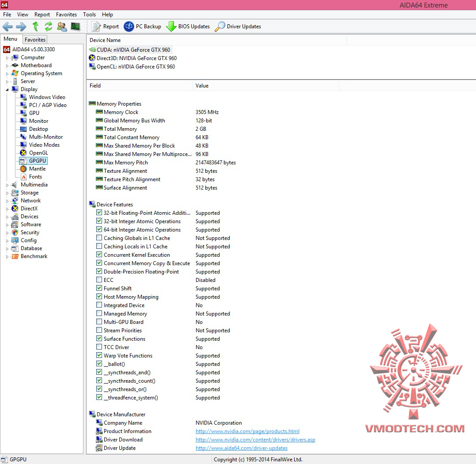
Task: Open the Tools menu
Action: (x=89, y=15)
